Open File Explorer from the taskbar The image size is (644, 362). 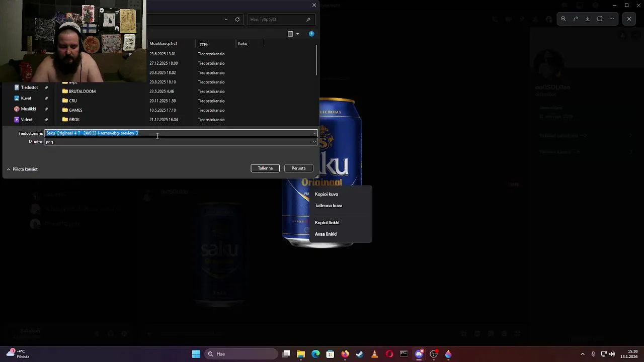[x=301, y=354]
